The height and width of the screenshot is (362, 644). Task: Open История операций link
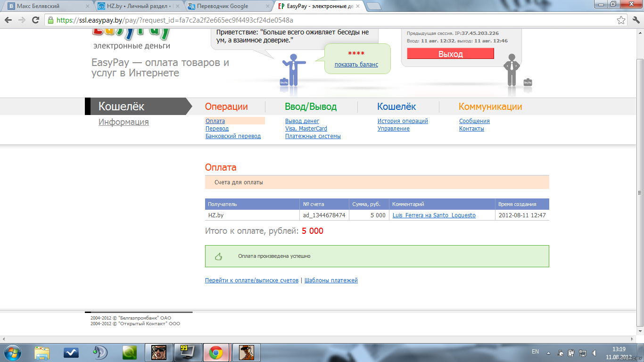[403, 121]
